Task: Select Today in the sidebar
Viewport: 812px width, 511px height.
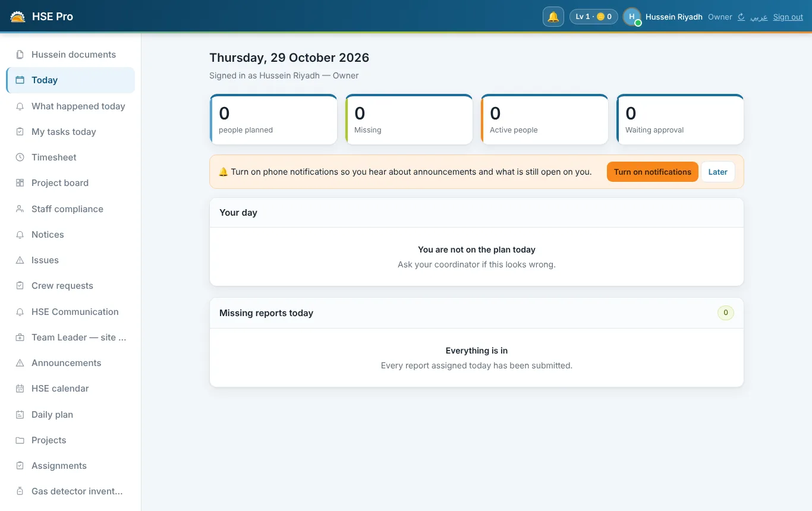Action: 70,80
